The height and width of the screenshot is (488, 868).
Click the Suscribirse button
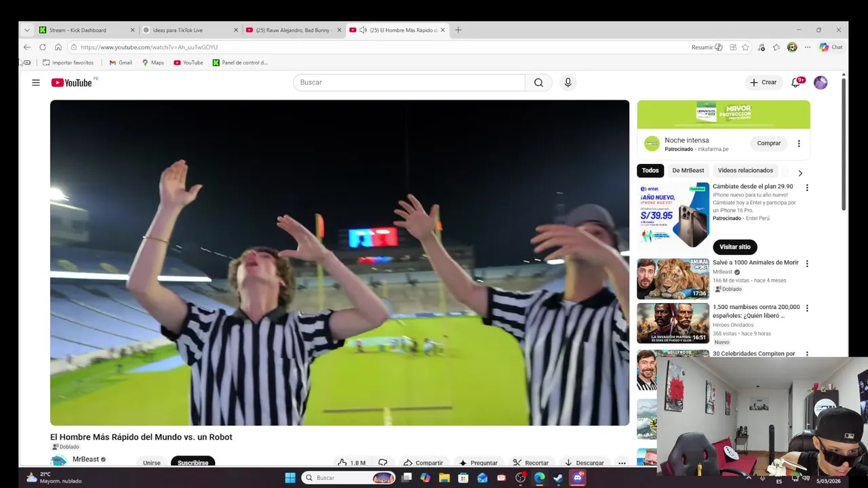coord(193,463)
